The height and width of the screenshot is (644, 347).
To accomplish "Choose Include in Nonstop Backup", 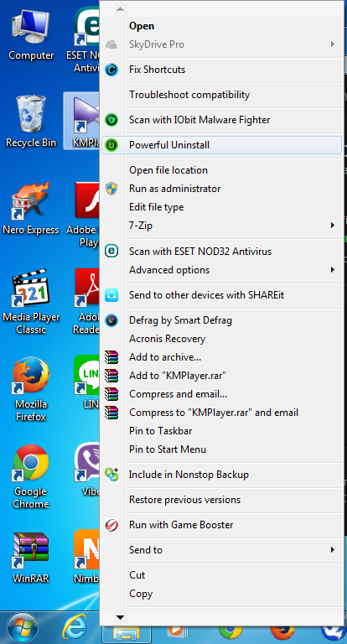I will pos(221,475).
